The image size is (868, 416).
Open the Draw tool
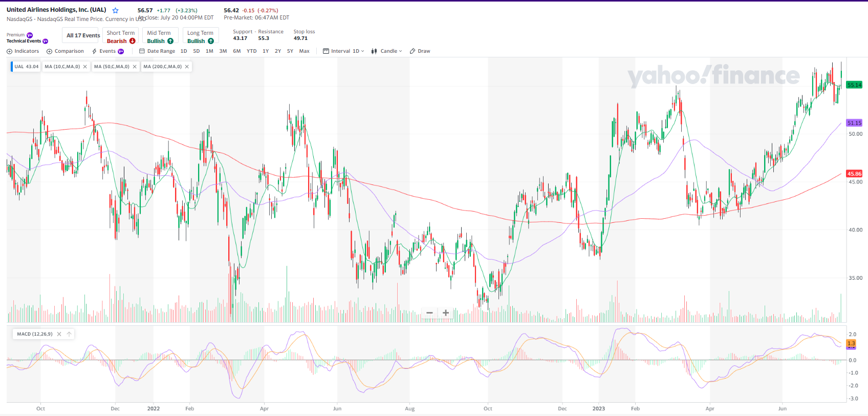(x=420, y=51)
